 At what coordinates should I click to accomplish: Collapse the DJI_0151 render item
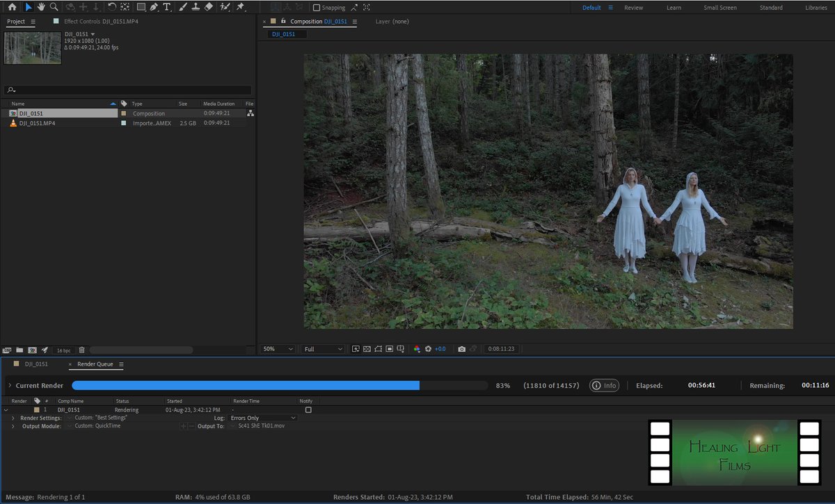pos(6,410)
